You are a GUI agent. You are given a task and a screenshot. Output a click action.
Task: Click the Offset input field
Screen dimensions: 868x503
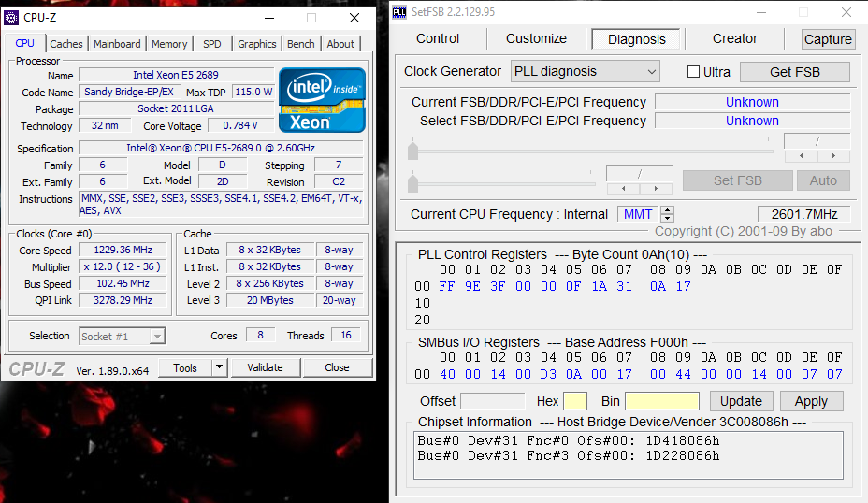493,401
